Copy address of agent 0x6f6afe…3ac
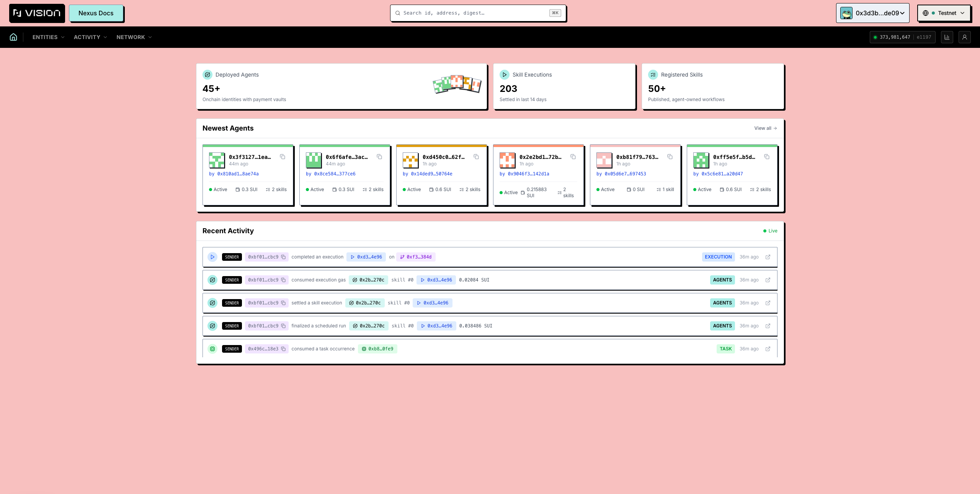 pos(379,157)
